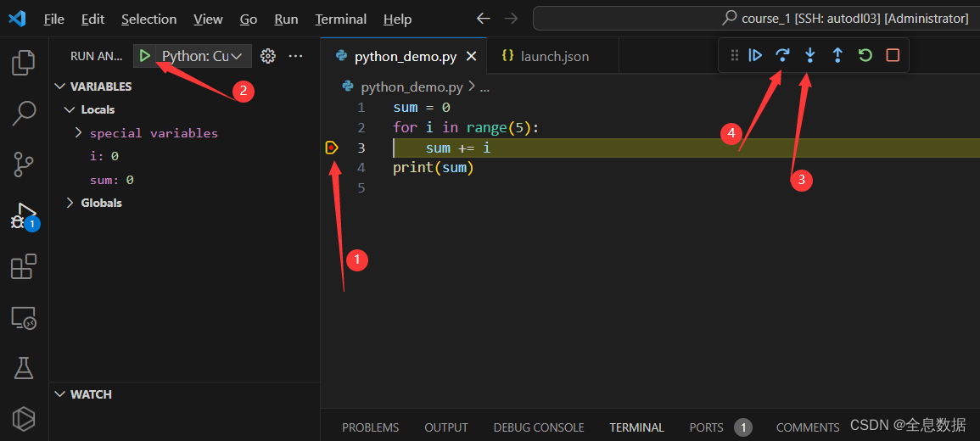The height and width of the screenshot is (441, 980).
Task: Open the Testing flask view
Action: click(x=24, y=369)
